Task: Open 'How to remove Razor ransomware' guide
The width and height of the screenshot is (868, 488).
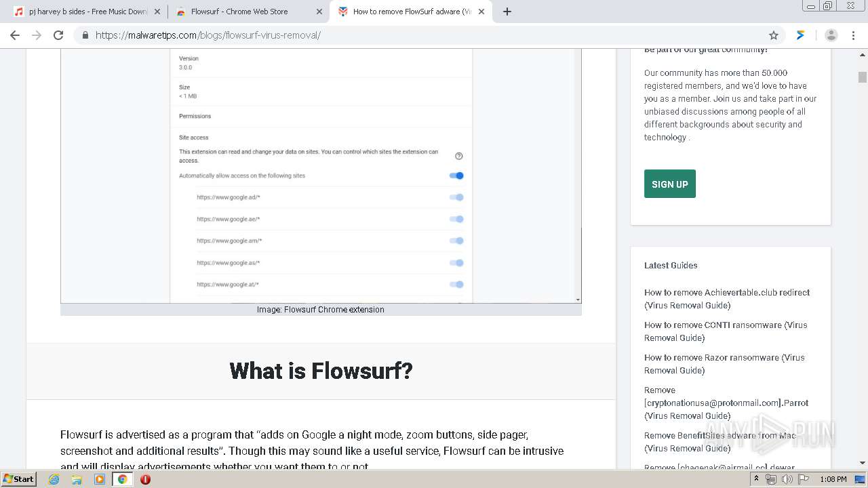Action: tap(724, 364)
